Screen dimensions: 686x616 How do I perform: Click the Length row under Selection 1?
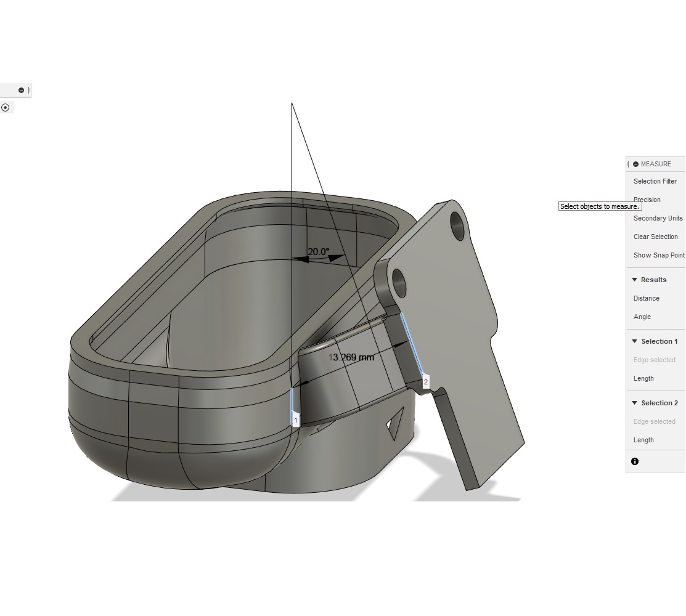[643, 378]
